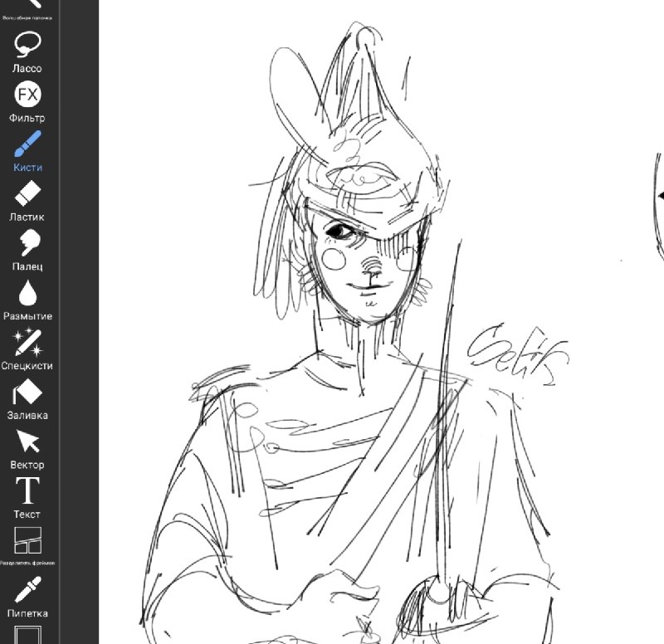This screenshot has height=644, width=664.
Task: Select the Лассо (Lasso) tool
Action: [x=27, y=52]
